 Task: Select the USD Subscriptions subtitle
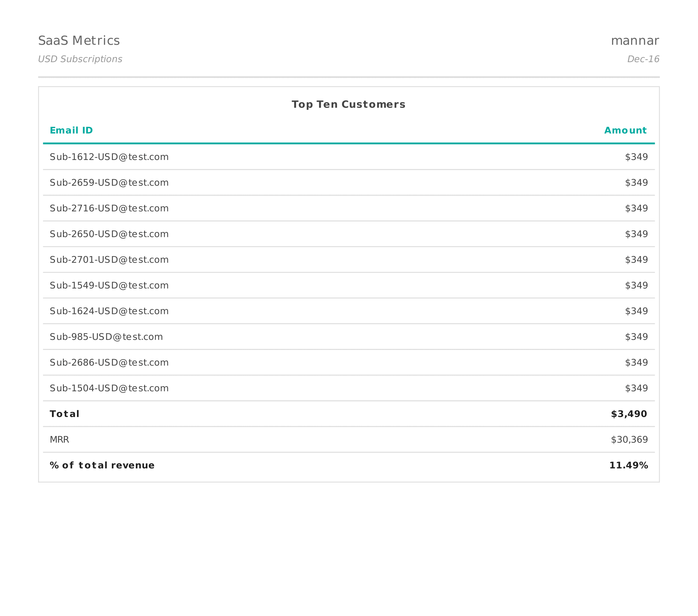[80, 59]
